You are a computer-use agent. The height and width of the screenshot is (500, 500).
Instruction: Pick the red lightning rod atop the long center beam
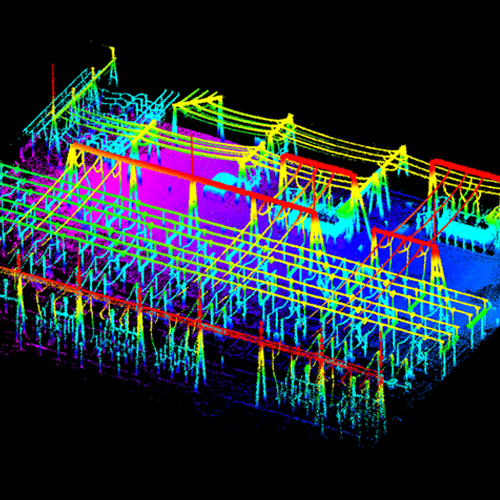coord(192,154)
